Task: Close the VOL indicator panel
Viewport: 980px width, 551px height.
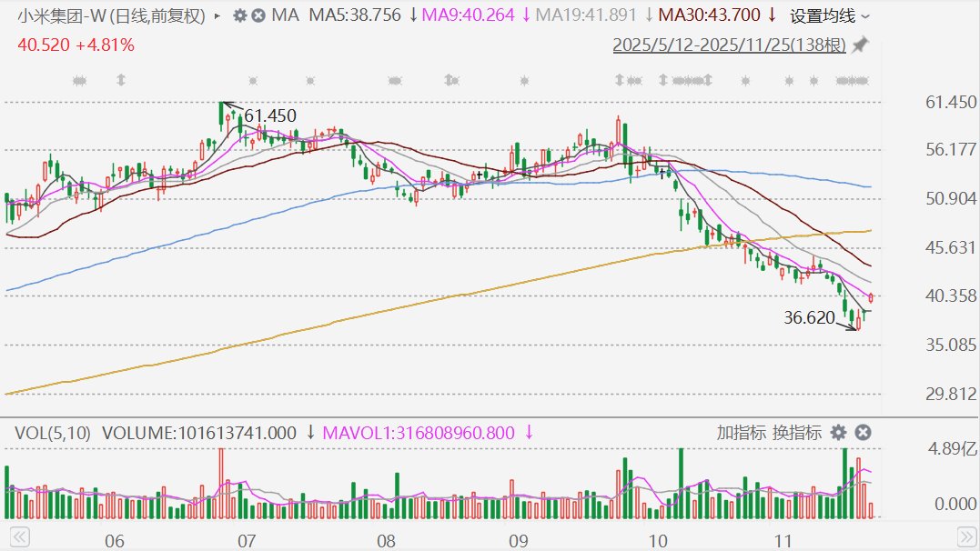Action: point(864,433)
